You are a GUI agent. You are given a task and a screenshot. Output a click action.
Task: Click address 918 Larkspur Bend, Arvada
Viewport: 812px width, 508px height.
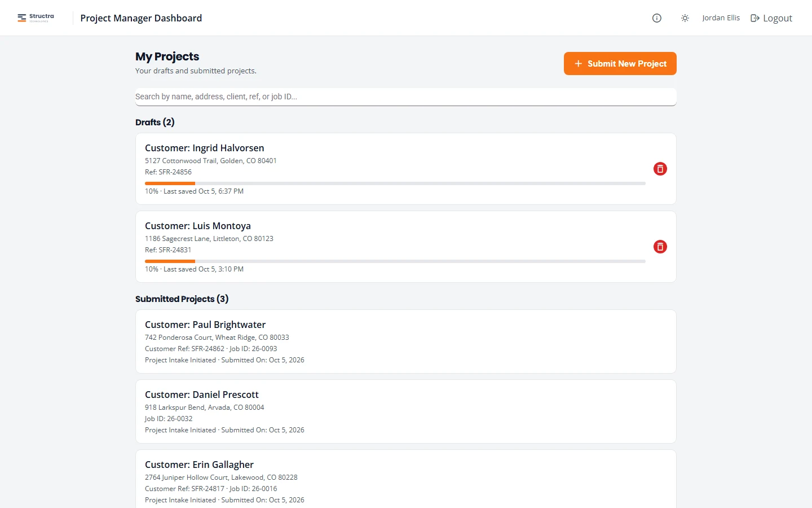[205, 408]
